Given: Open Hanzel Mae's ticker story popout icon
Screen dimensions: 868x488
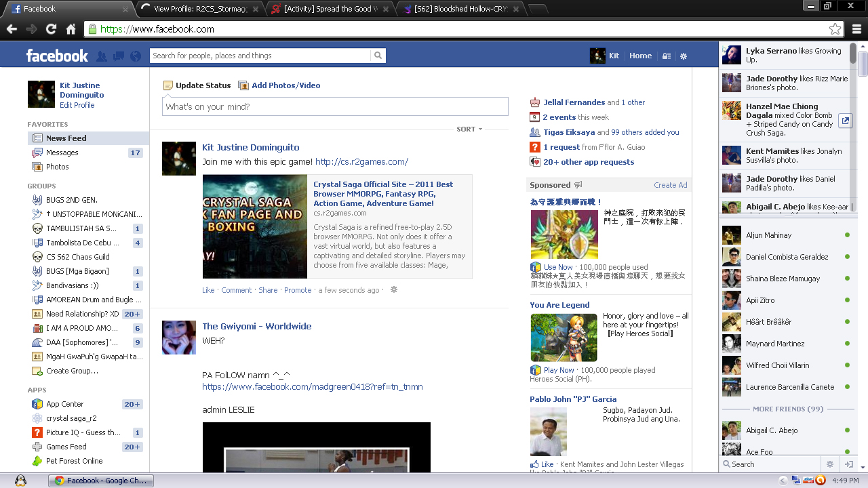Looking at the screenshot, I should point(845,121).
